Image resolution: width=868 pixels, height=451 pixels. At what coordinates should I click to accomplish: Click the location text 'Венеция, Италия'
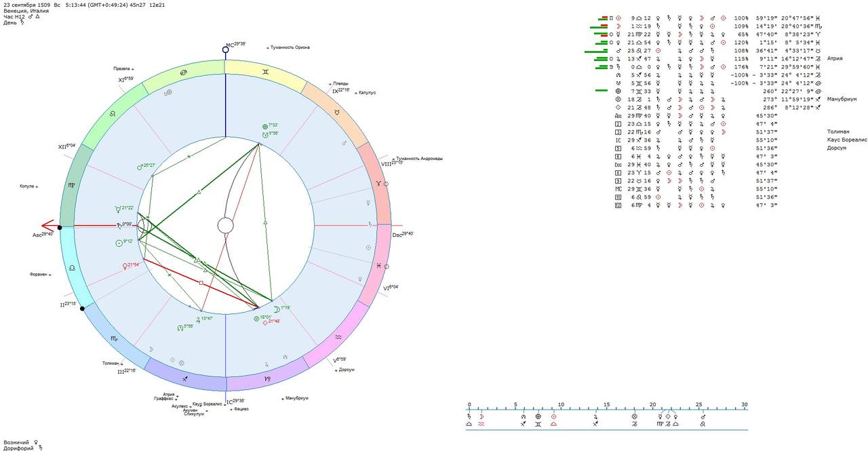(x=25, y=11)
